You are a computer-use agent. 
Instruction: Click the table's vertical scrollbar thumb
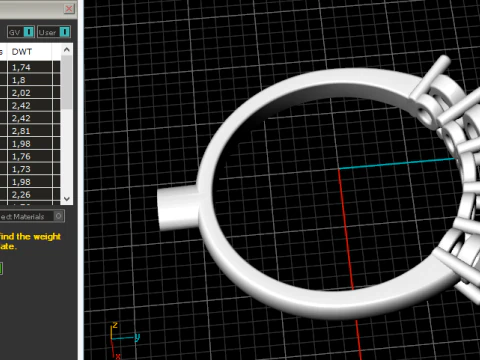[67, 82]
